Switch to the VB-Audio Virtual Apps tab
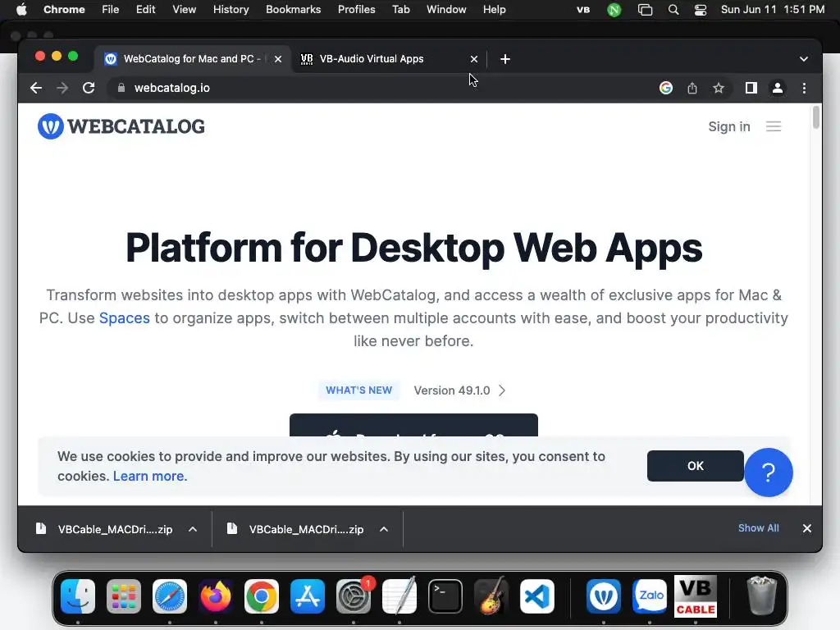Screen dimensions: 840x630 pyautogui.click(x=390, y=59)
